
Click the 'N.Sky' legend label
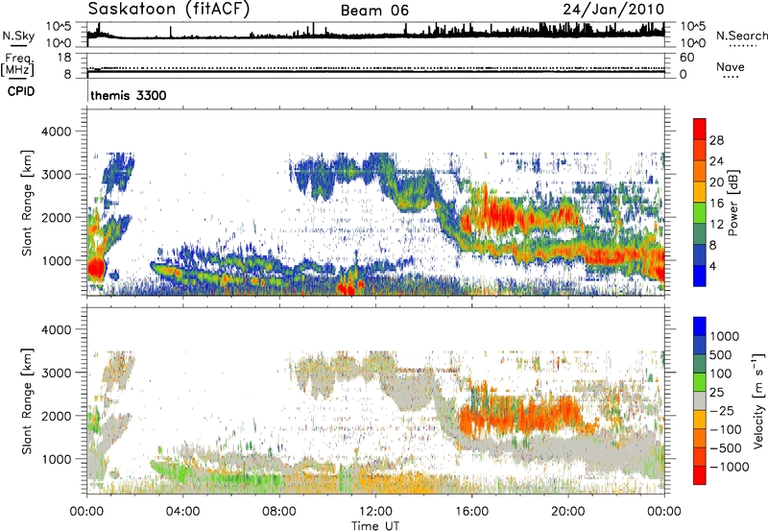pos(18,36)
